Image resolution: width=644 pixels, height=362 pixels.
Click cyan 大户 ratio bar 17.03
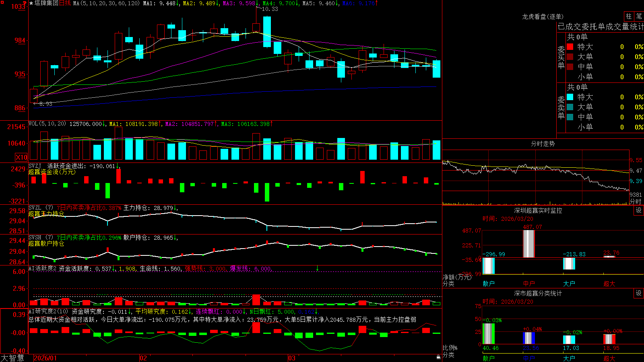569,339
